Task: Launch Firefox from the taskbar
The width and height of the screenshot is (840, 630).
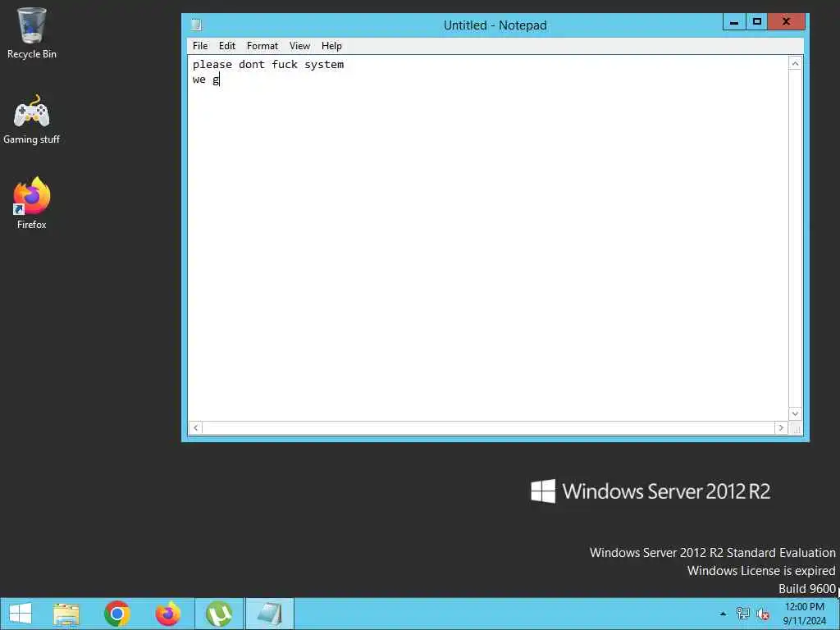Action: (x=167, y=614)
